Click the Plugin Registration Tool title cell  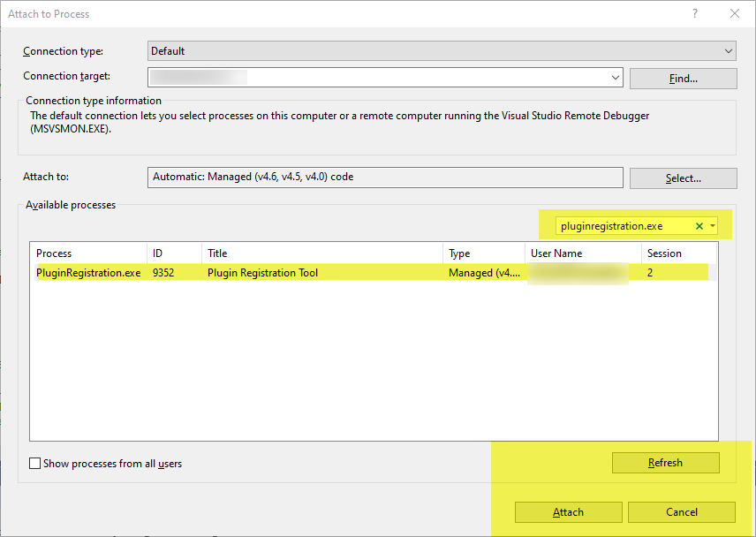pos(263,273)
